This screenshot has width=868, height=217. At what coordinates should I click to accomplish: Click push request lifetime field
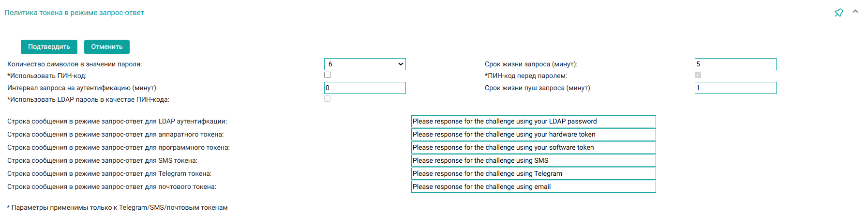tap(735, 88)
